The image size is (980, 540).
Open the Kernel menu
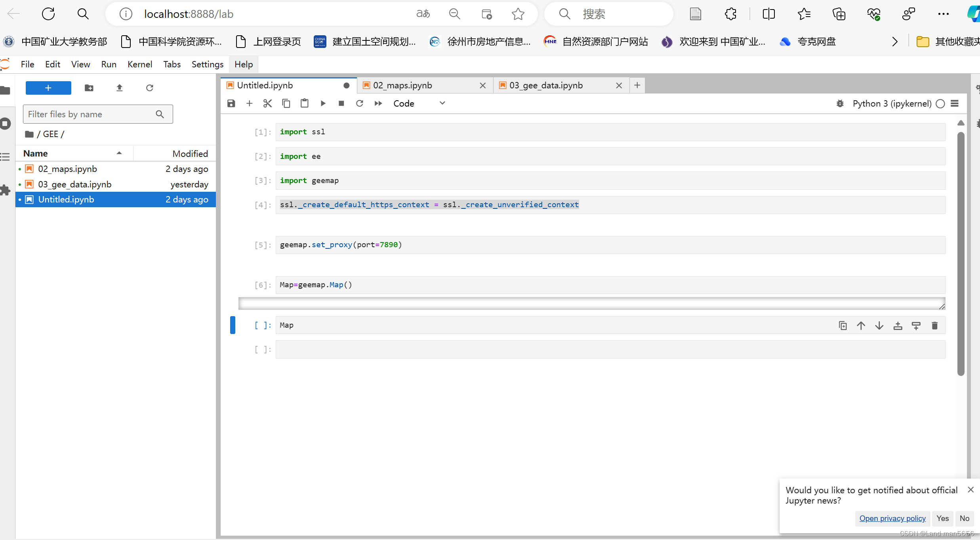(x=139, y=64)
